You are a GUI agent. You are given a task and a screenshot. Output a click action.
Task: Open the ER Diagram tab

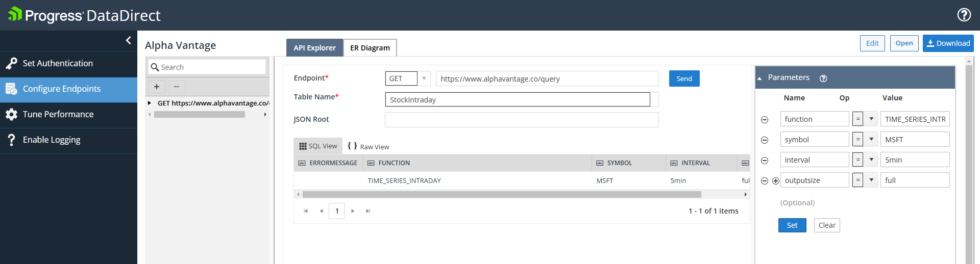(370, 48)
